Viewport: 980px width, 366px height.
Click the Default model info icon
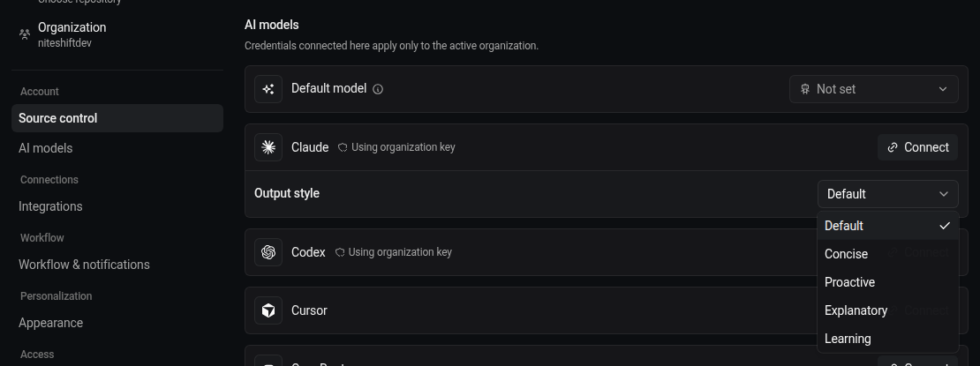pos(378,89)
